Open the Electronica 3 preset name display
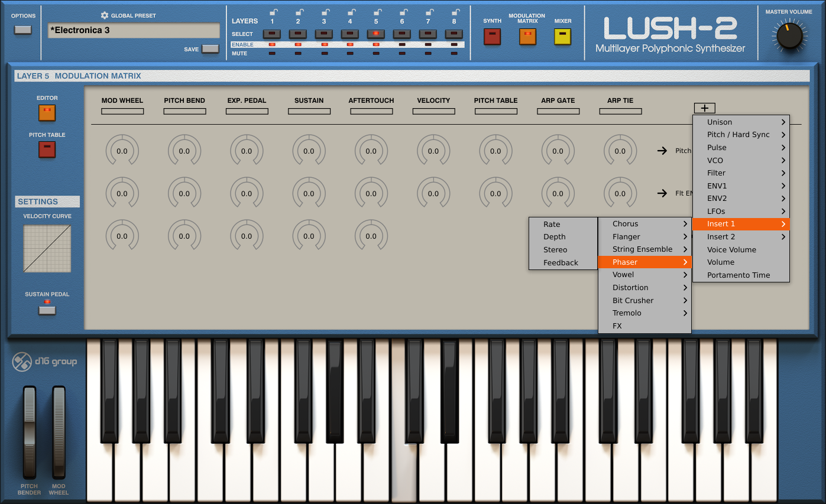826x504 pixels. 134,31
